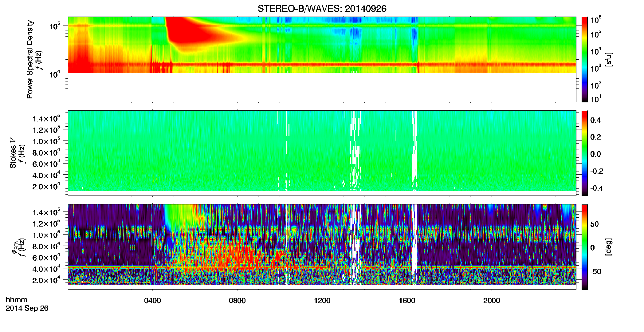Click the "0800" time tick label

point(237,301)
